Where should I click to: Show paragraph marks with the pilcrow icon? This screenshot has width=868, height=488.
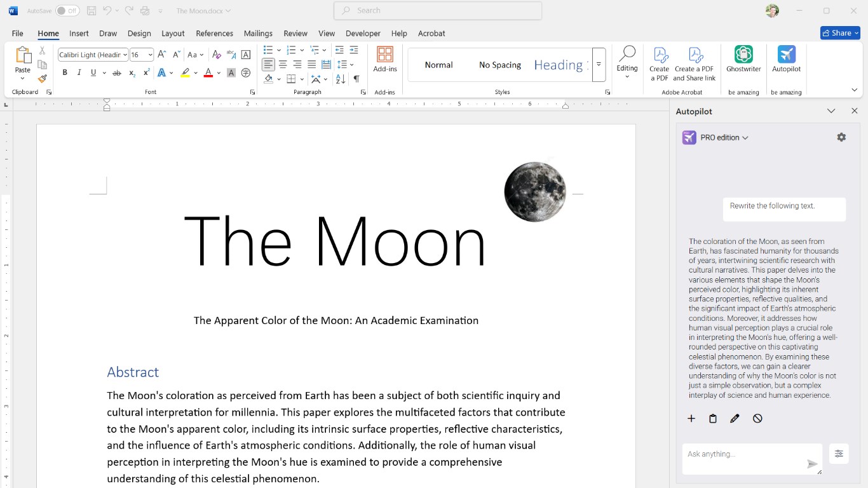[x=356, y=79]
